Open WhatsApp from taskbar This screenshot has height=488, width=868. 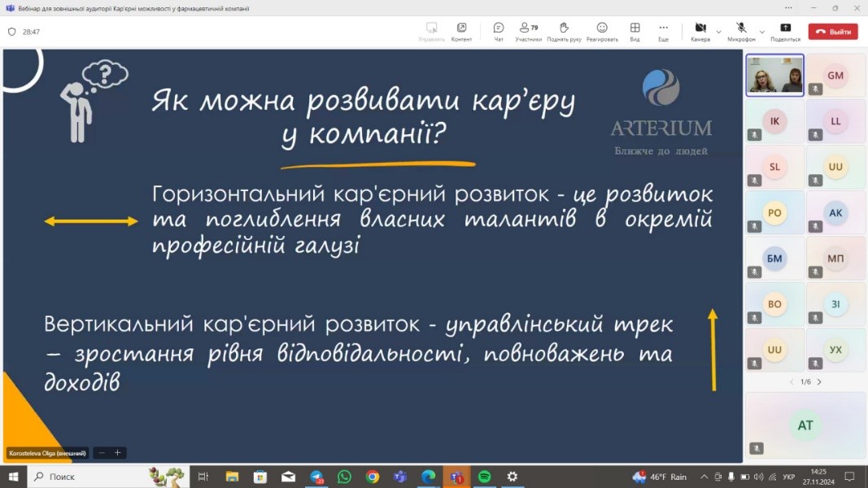[x=344, y=477]
